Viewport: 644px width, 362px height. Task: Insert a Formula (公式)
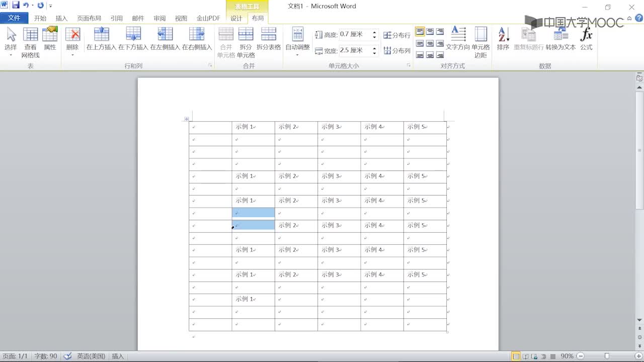click(x=586, y=39)
